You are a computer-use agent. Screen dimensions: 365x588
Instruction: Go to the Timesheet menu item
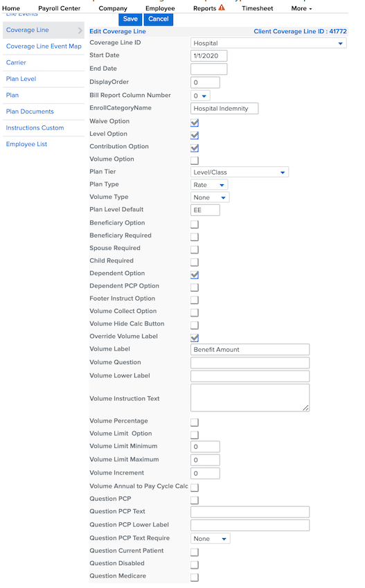pyautogui.click(x=258, y=8)
